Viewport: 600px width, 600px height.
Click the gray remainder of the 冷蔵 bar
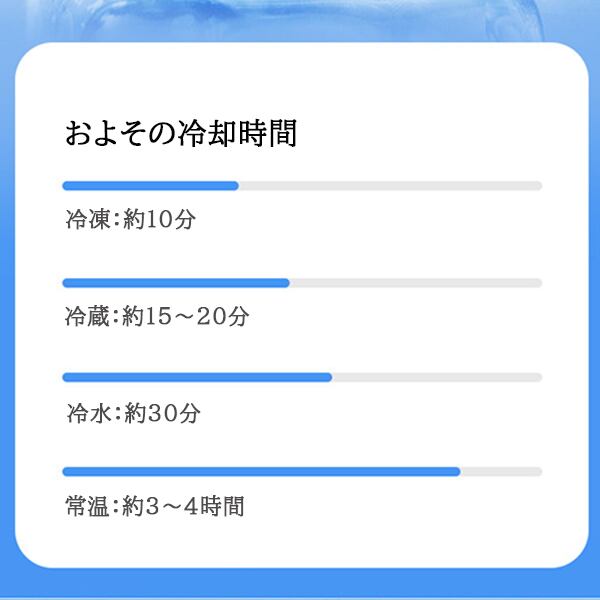[415, 283]
